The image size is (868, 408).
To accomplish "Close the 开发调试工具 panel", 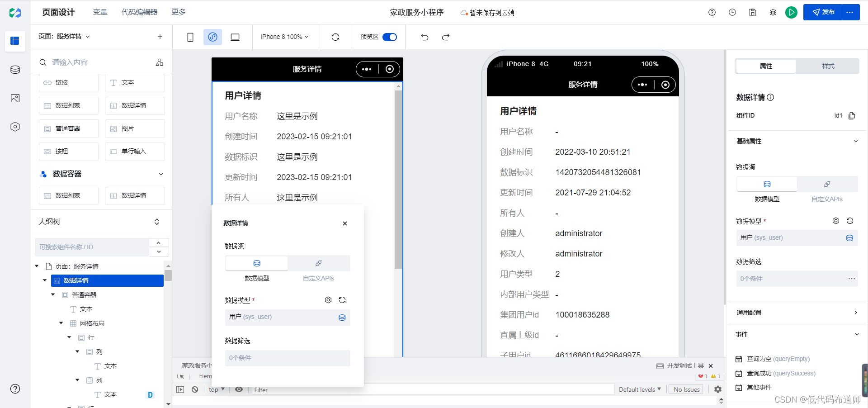I will 711,365.
